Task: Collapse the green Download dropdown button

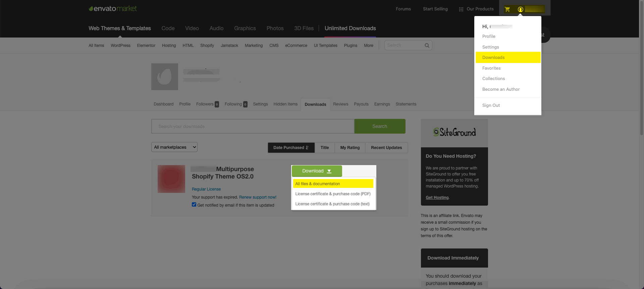Action: coord(317,171)
